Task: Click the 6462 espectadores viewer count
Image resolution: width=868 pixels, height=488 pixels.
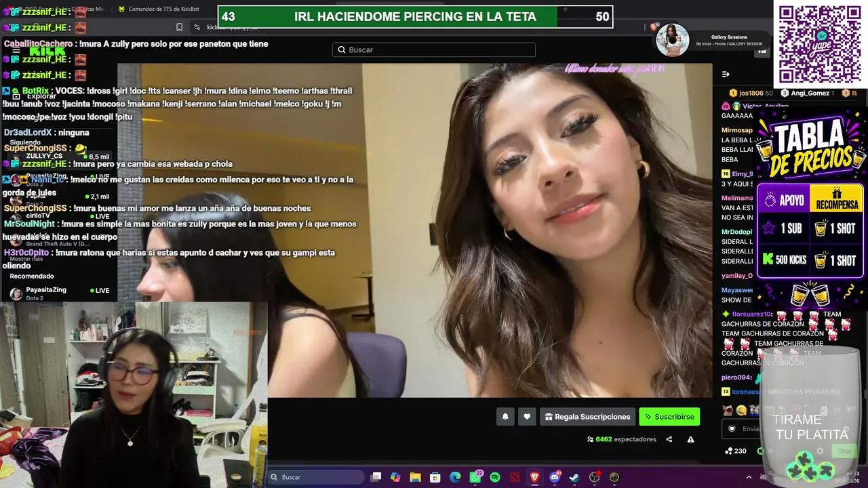Action: pyautogui.click(x=622, y=439)
